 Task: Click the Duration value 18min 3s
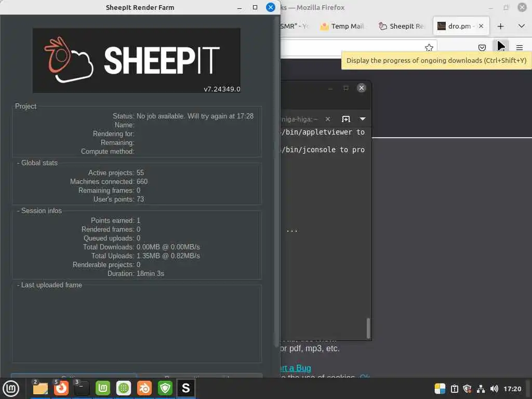tap(150, 273)
